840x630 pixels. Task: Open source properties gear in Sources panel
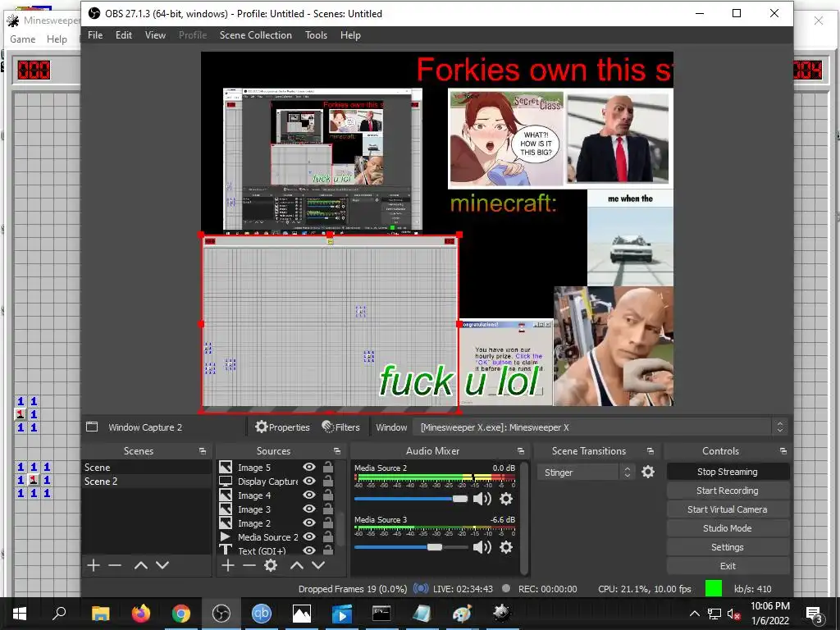pos(271,565)
